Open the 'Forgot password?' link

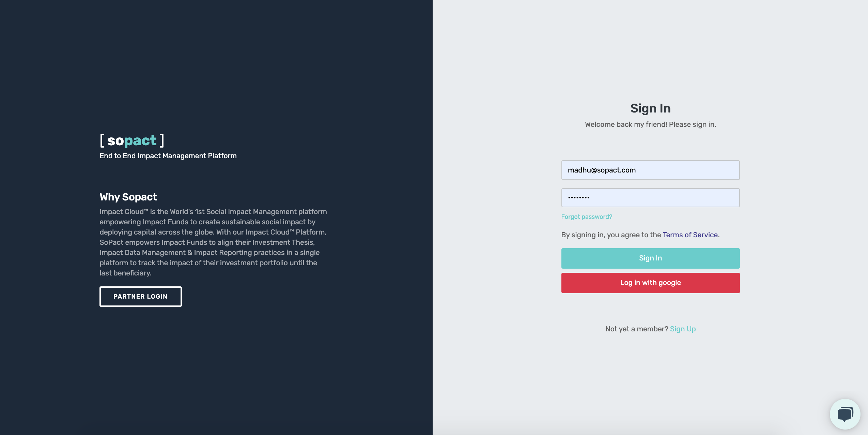[x=587, y=217]
